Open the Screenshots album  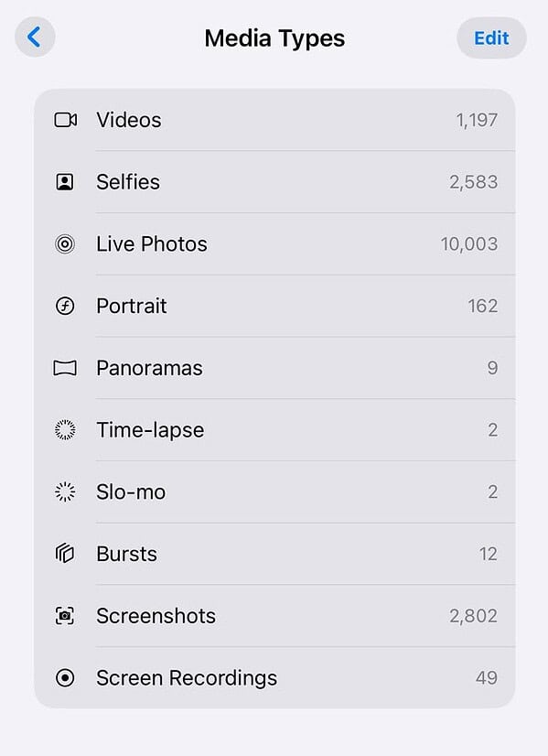click(156, 616)
